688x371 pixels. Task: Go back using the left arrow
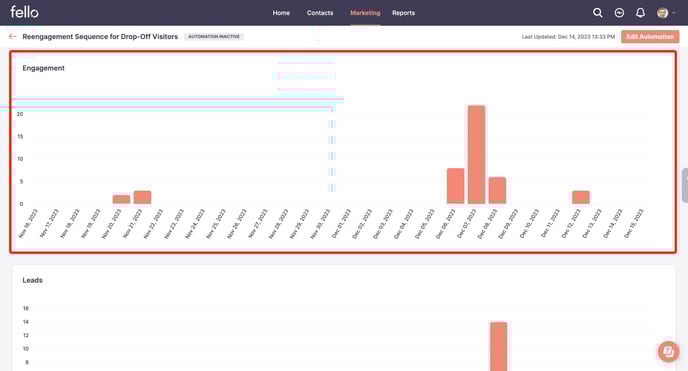[12, 36]
